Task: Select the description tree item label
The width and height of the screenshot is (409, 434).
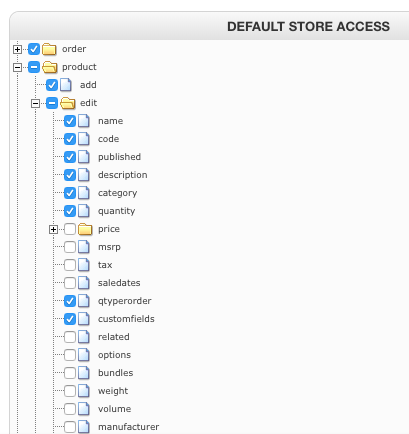Action: point(122,175)
